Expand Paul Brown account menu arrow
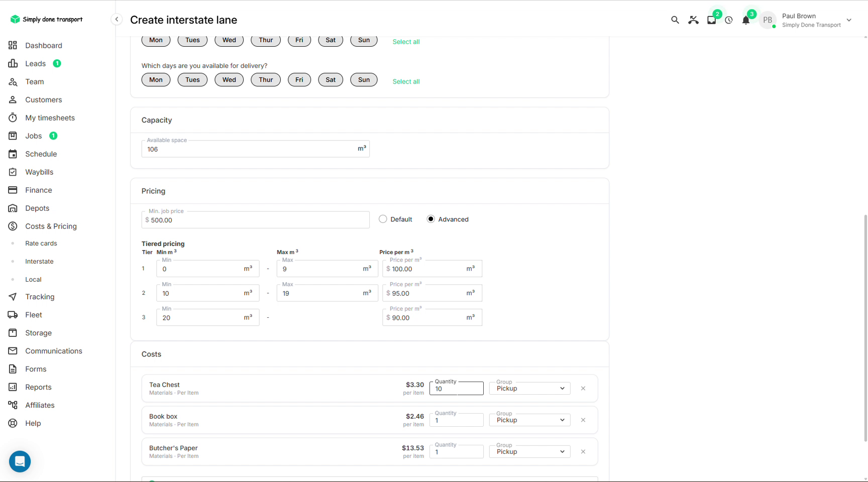 tap(849, 20)
